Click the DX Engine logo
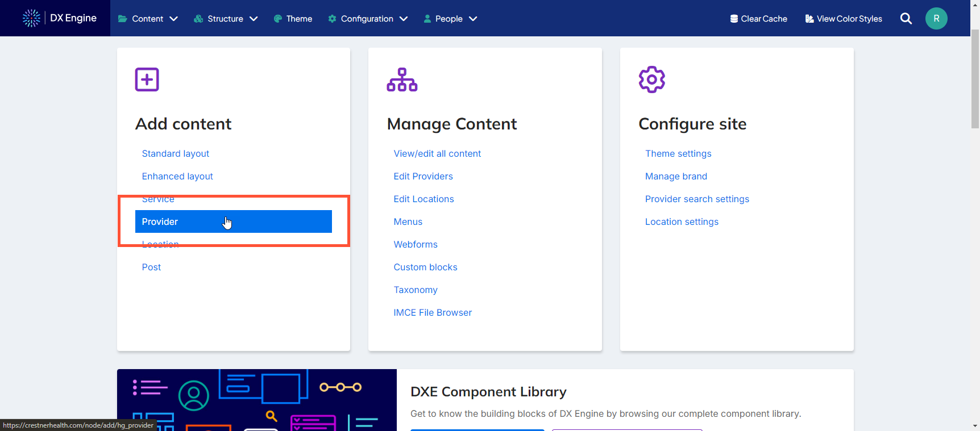Viewport: 980px width, 431px height. [x=59, y=18]
